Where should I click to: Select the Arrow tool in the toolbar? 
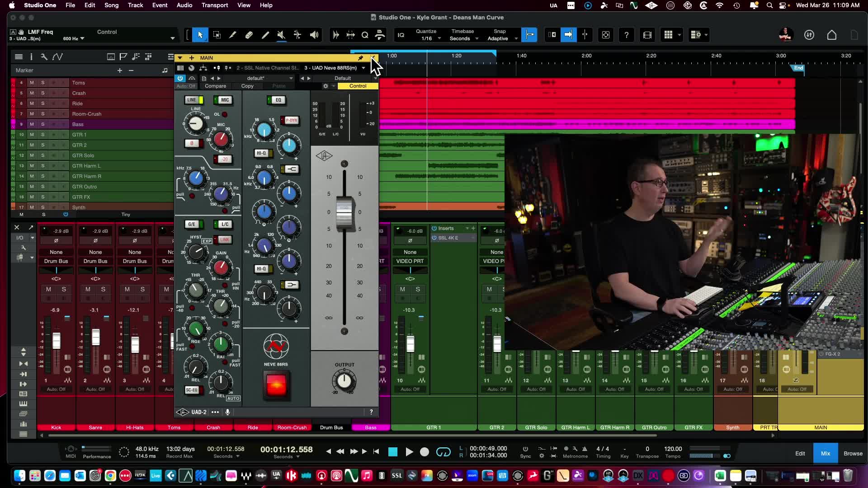tap(200, 35)
